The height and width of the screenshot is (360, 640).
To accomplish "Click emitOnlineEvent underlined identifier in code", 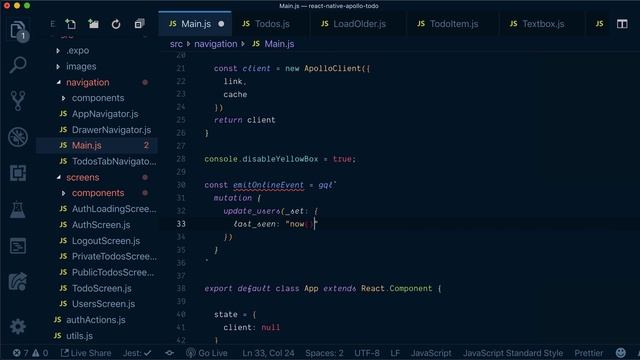I will [268, 185].
